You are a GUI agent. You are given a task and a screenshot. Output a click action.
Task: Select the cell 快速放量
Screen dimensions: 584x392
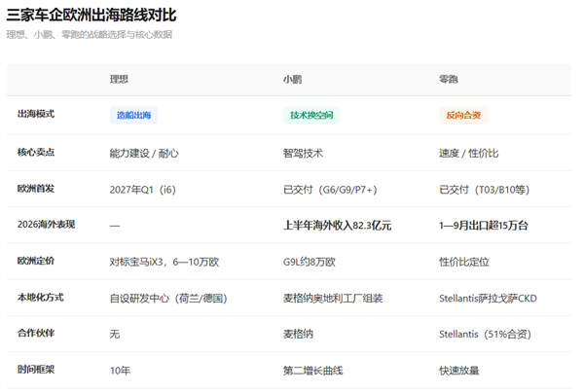click(459, 371)
